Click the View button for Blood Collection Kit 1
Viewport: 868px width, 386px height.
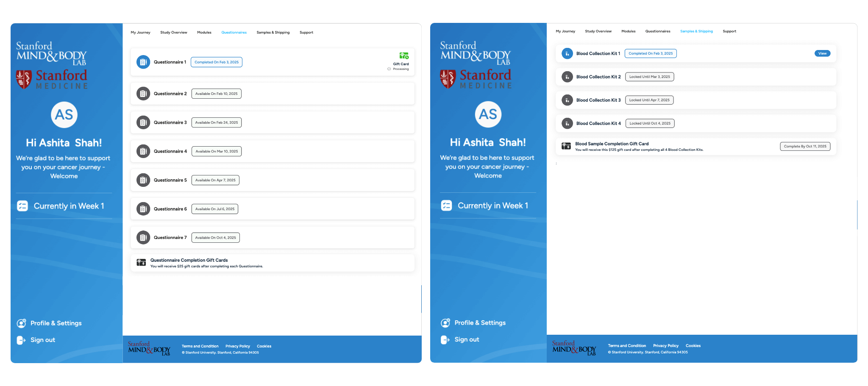pyautogui.click(x=822, y=53)
